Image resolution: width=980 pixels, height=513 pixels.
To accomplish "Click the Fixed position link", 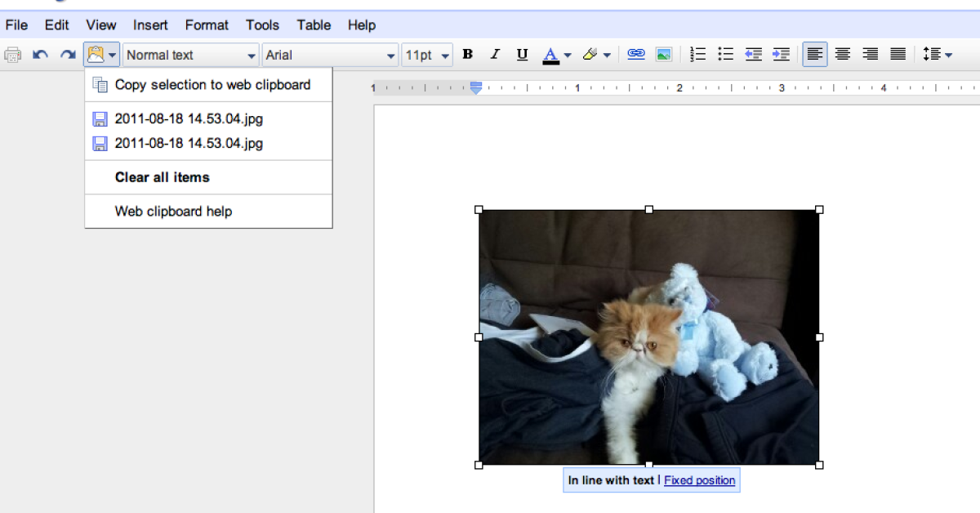I will coord(699,480).
